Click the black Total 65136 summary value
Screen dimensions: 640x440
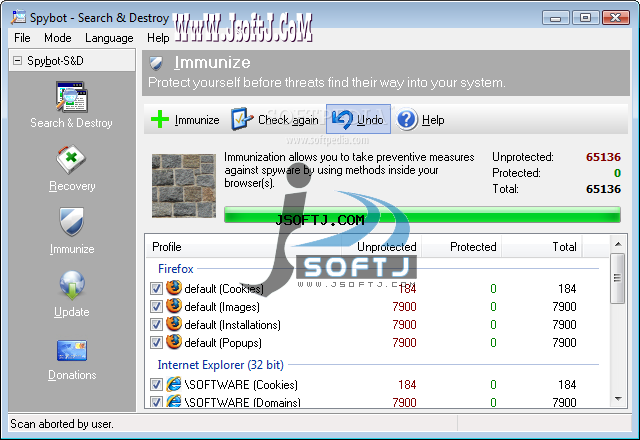tap(603, 189)
